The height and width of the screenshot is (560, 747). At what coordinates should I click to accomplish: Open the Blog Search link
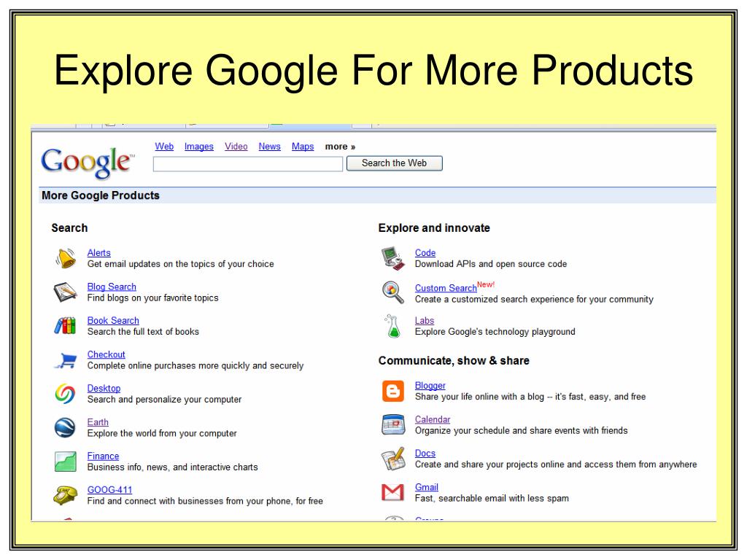point(112,287)
